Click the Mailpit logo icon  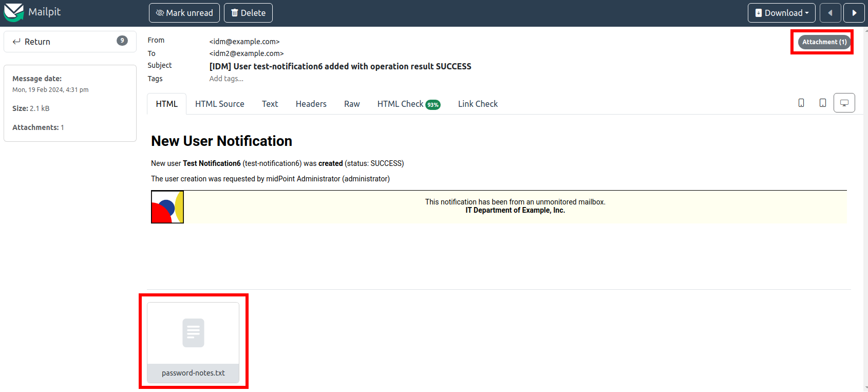(14, 12)
